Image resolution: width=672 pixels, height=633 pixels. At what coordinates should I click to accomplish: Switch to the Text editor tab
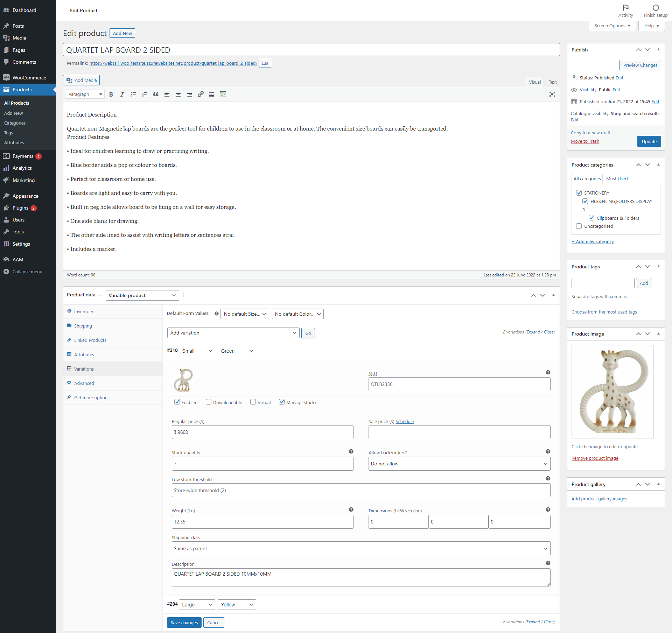(553, 82)
